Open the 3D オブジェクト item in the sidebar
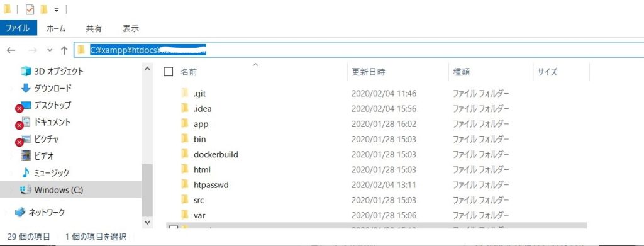Screen dimensions: 644x246 52,72
